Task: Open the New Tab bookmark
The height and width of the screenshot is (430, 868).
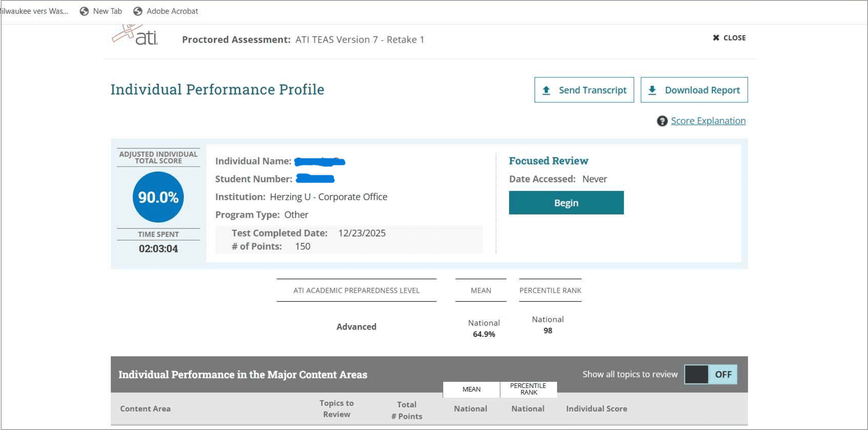Action: [x=107, y=11]
